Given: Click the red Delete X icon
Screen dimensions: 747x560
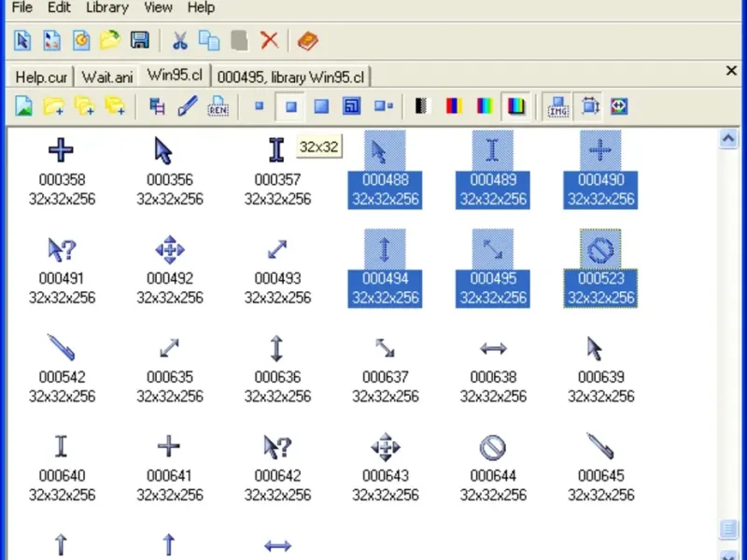Looking at the screenshot, I should click(x=269, y=40).
